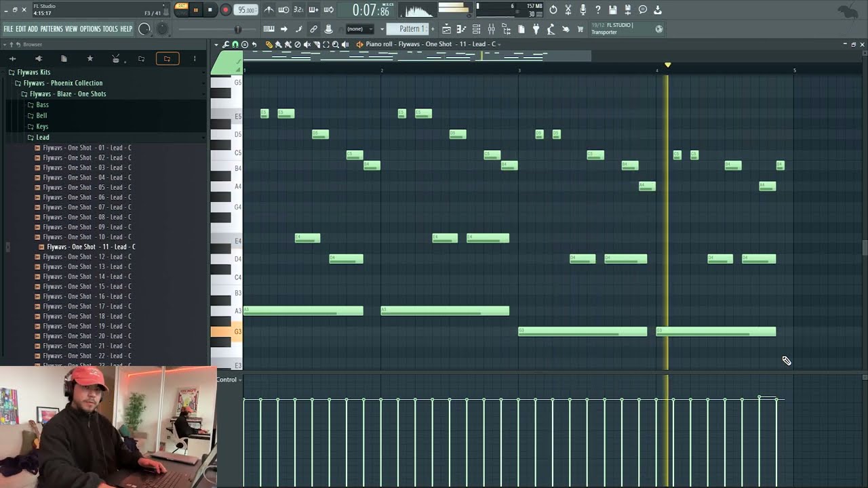The height and width of the screenshot is (488, 868).
Task: Open the TOOLS menu
Action: (x=110, y=29)
